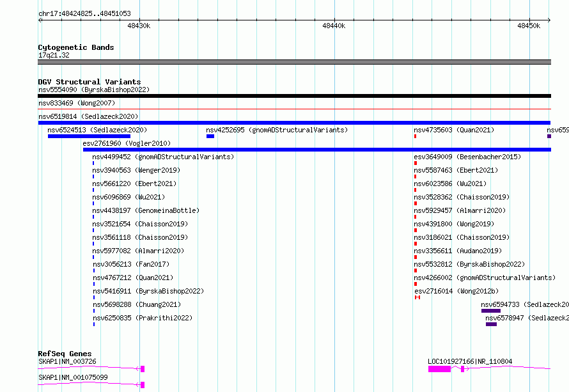Click the Cytogenetic Bands track title
This screenshot has width=569, height=392.
point(76,47)
